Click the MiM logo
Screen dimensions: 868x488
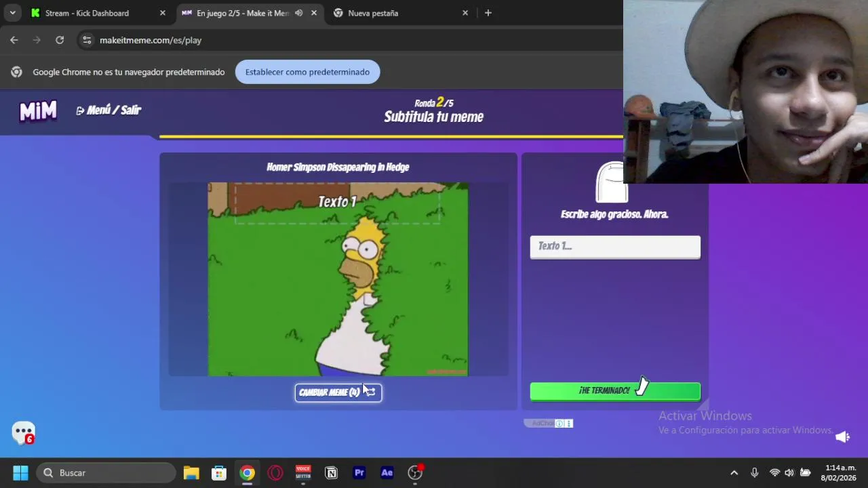coord(38,110)
